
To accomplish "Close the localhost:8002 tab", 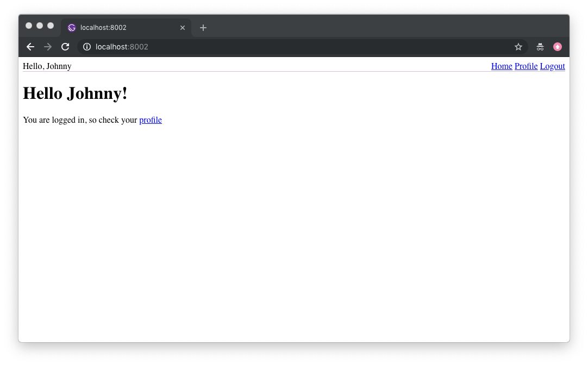I will (x=183, y=28).
